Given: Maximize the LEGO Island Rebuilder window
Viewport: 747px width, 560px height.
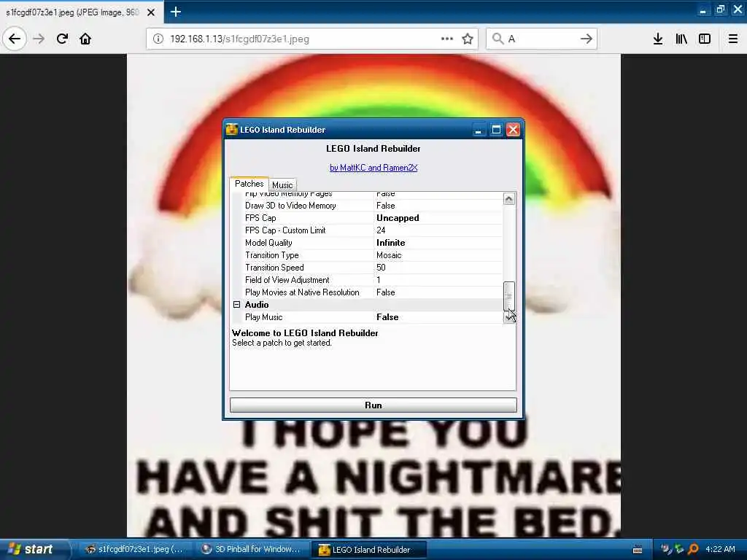Looking at the screenshot, I should (x=496, y=130).
